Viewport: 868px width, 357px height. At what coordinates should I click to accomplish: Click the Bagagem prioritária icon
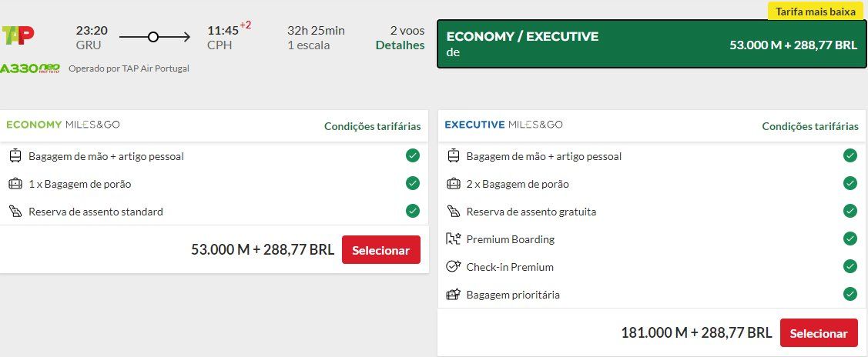[454, 295]
